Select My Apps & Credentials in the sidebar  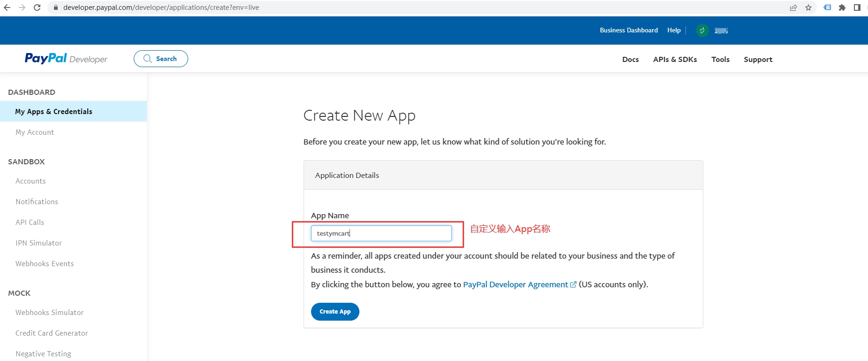click(73, 111)
